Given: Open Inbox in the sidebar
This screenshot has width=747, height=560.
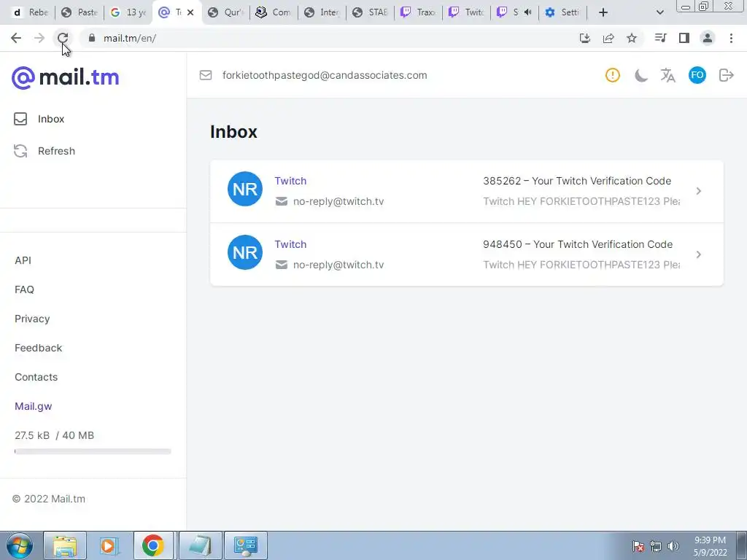Looking at the screenshot, I should (x=39, y=119).
